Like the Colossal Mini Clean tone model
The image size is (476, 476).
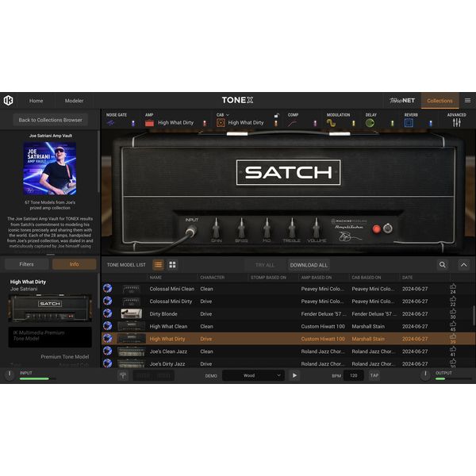453,286
